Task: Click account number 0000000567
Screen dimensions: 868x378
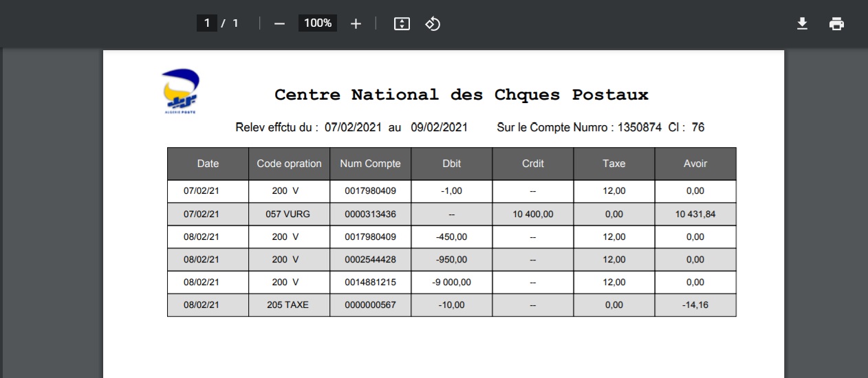Action: (370, 305)
